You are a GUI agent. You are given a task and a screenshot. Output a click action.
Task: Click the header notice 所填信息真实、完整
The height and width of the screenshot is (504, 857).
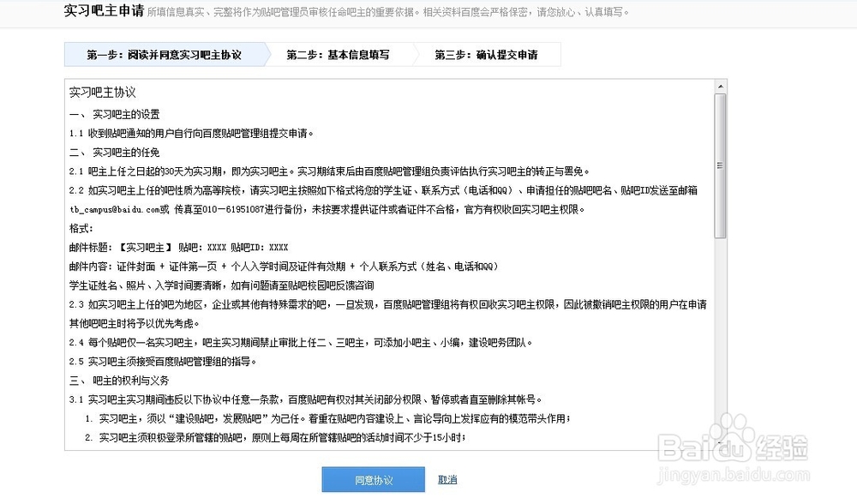point(388,12)
